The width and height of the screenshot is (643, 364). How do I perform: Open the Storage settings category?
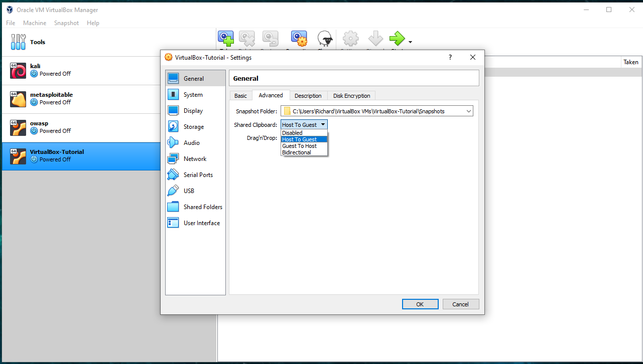[195, 126]
